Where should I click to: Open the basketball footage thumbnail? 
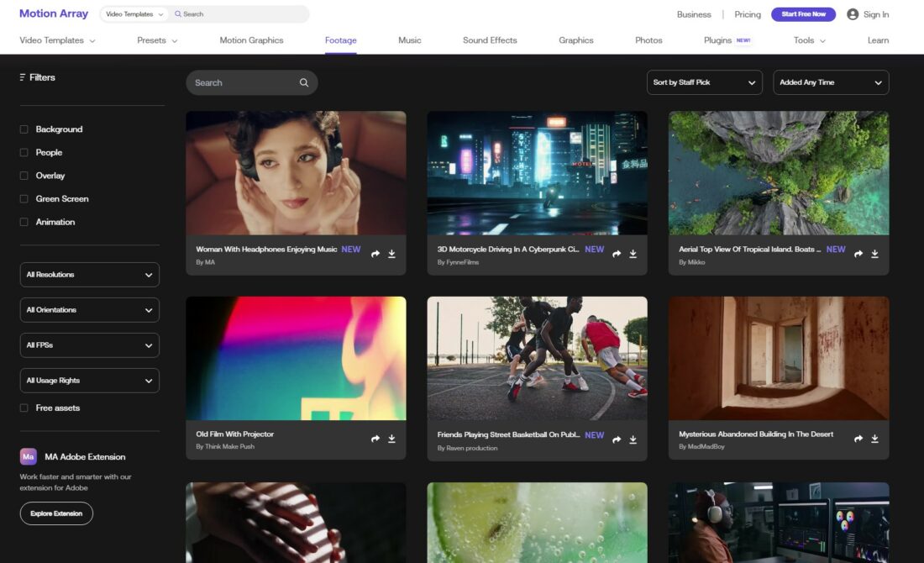(x=537, y=358)
